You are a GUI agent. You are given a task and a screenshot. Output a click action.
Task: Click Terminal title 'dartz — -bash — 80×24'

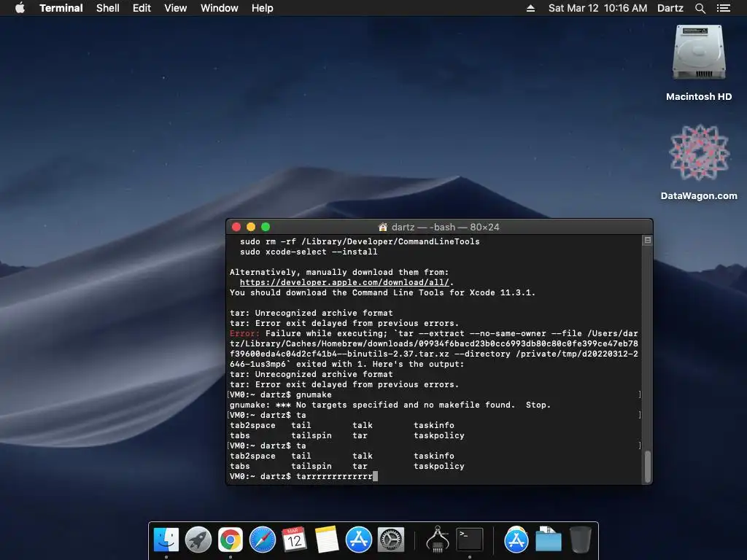click(445, 227)
